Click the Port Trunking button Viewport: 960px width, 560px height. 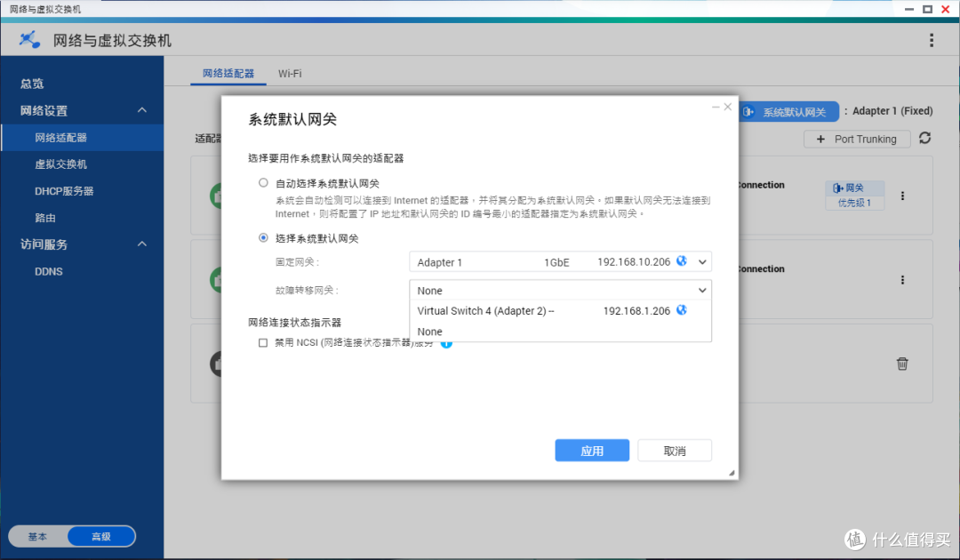tap(857, 139)
